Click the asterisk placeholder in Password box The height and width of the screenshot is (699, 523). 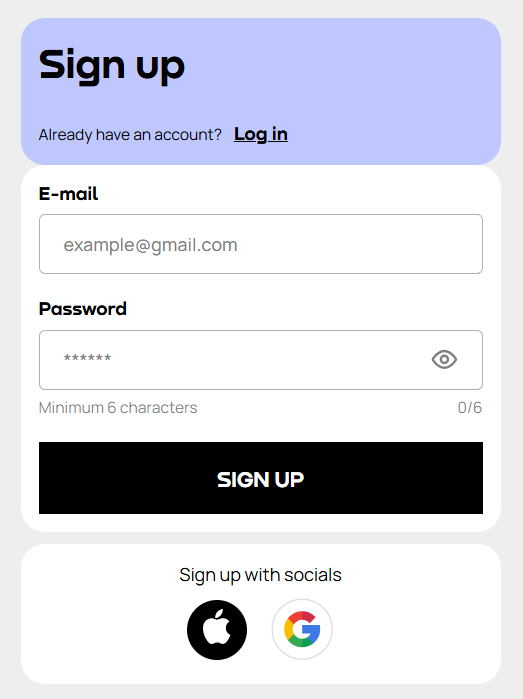pyautogui.click(x=87, y=358)
